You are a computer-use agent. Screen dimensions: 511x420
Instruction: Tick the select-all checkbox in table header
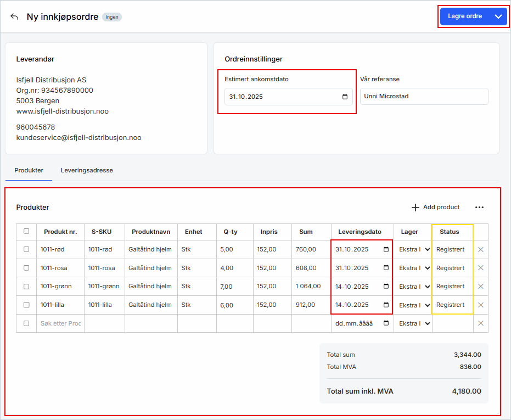pyautogui.click(x=26, y=232)
